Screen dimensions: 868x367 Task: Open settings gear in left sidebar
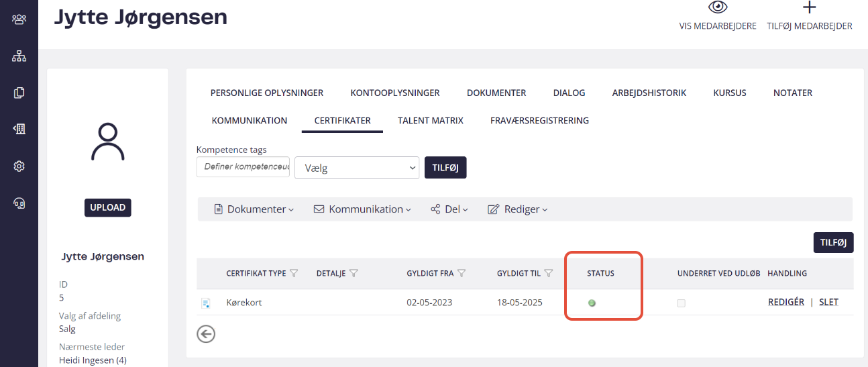click(x=19, y=166)
